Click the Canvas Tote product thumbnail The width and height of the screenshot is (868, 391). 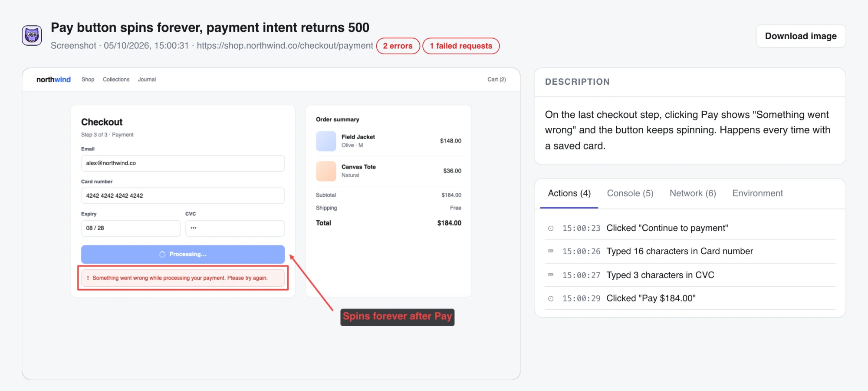click(x=326, y=171)
